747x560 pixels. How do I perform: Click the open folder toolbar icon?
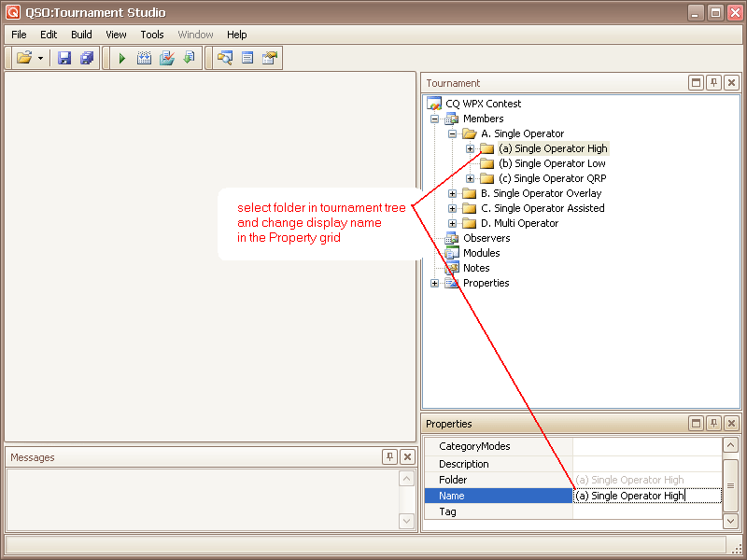coord(24,58)
